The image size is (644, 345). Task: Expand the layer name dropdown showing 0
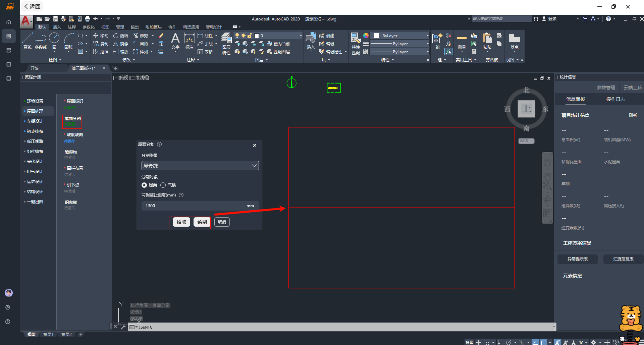[x=301, y=36]
